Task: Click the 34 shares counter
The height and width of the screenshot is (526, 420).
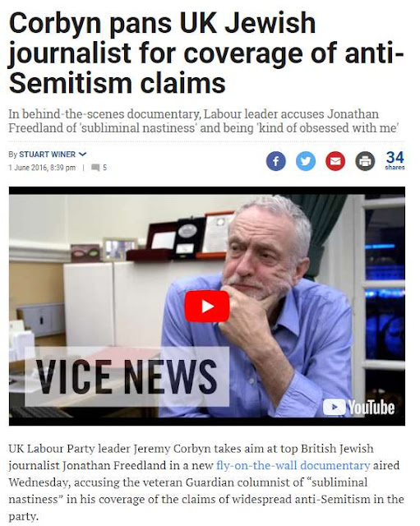Action: point(395,161)
